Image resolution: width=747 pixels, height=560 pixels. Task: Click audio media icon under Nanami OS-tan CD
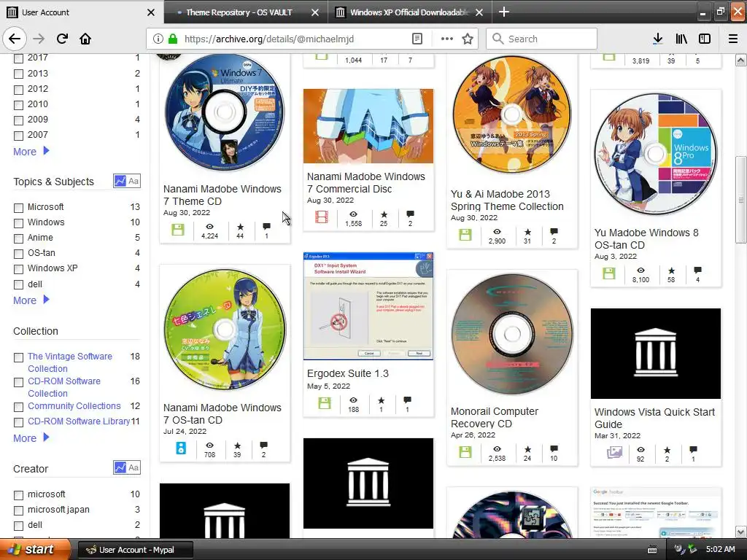(x=181, y=448)
